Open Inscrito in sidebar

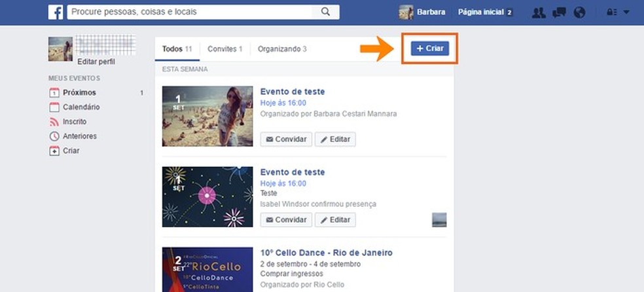pyautogui.click(x=75, y=122)
